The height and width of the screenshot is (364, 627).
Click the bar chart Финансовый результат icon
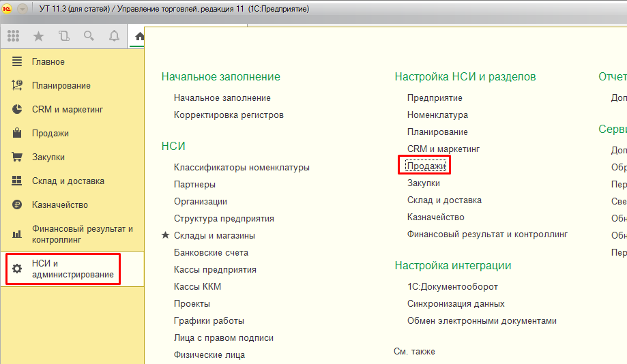click(x=17, y=234)
